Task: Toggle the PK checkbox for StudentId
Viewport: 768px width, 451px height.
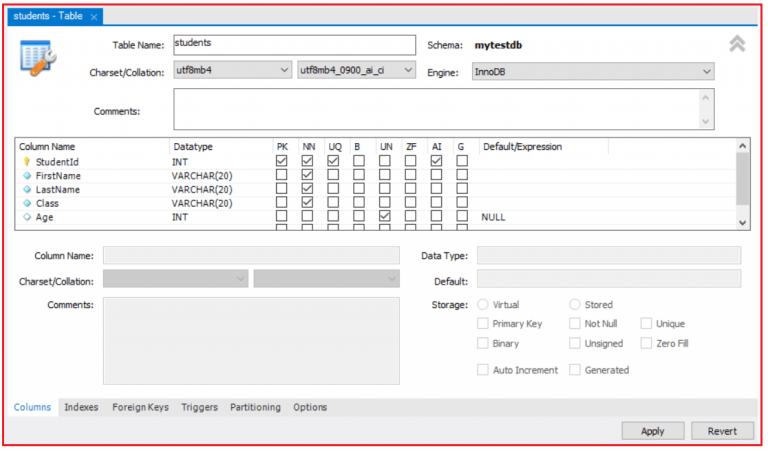Action: (282, 161)
